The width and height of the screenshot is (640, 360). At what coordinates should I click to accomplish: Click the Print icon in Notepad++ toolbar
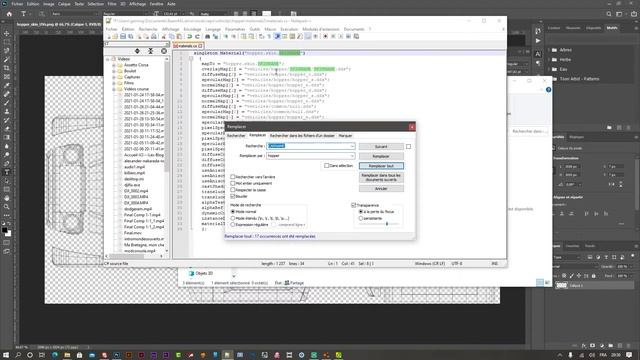click(154, 36)
